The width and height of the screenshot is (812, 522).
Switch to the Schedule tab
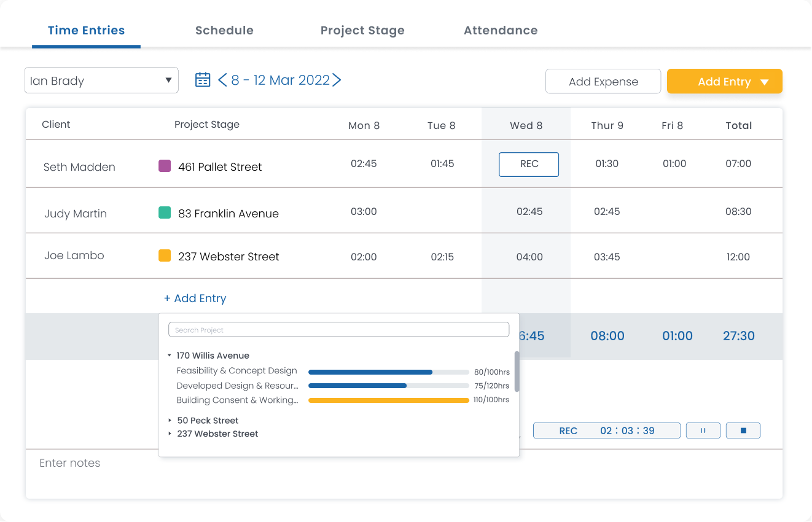(224, 30)
